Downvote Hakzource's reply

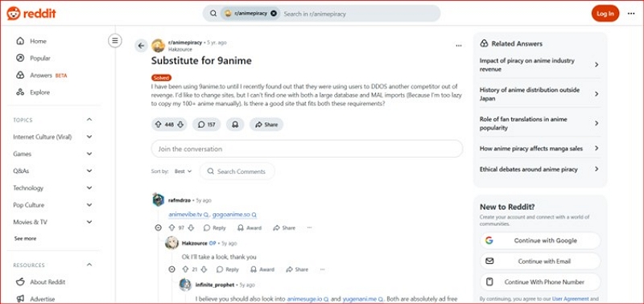[204, 269]
